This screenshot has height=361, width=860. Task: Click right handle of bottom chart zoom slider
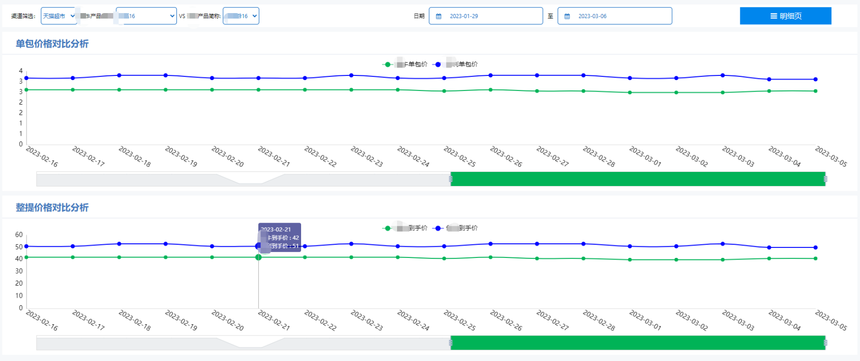click(x=825, y=343)
